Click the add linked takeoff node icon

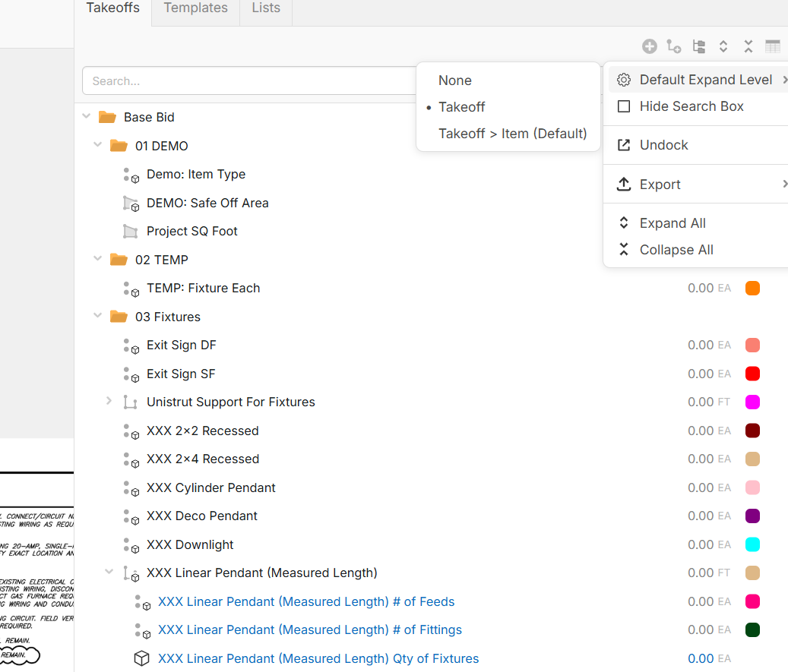point(673,46)
